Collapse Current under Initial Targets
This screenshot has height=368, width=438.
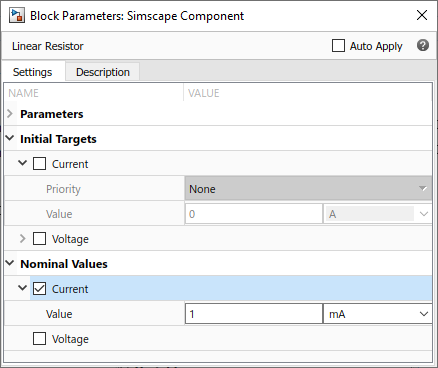pyautogui.click(x=22, y=163)
